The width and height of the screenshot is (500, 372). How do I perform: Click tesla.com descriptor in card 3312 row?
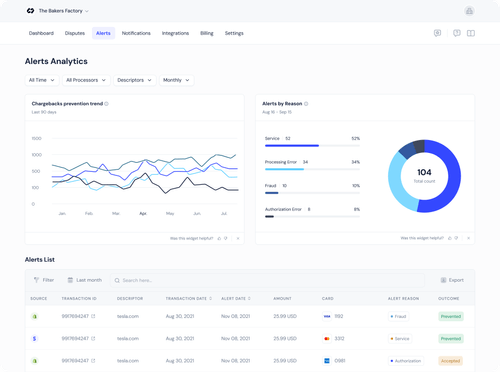(x=128, y=338)
